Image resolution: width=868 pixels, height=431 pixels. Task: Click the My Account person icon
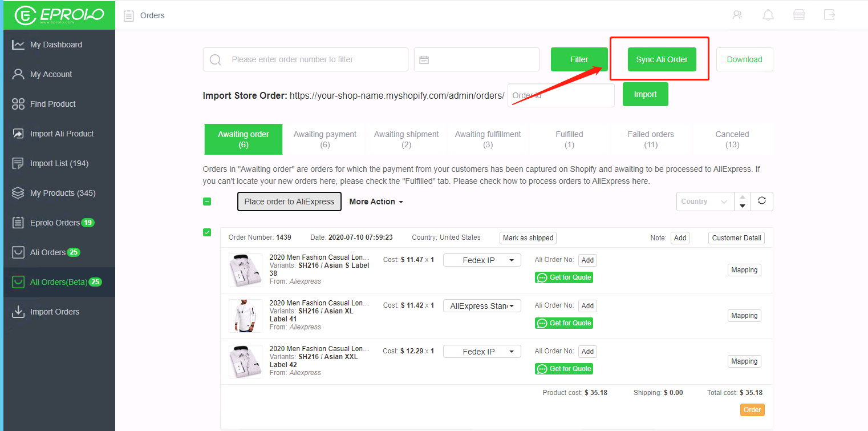click(18, 74)
